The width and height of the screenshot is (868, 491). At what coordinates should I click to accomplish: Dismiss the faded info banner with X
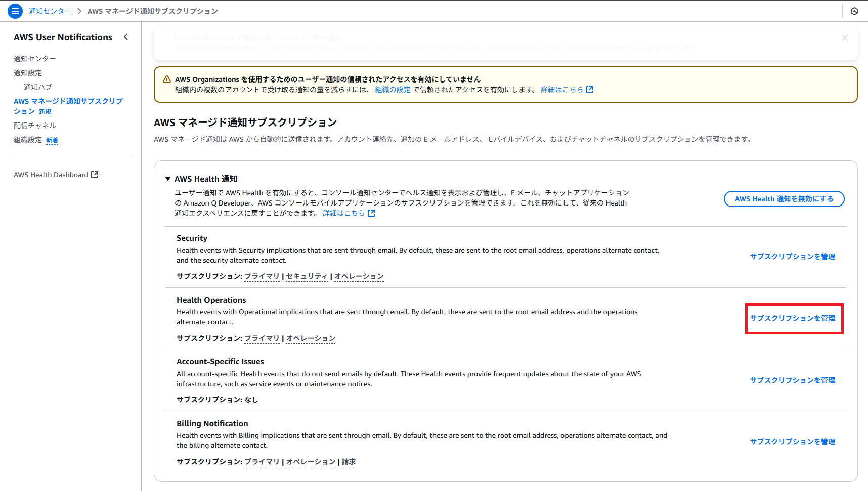pyautogui.click(x=845, y=38)
